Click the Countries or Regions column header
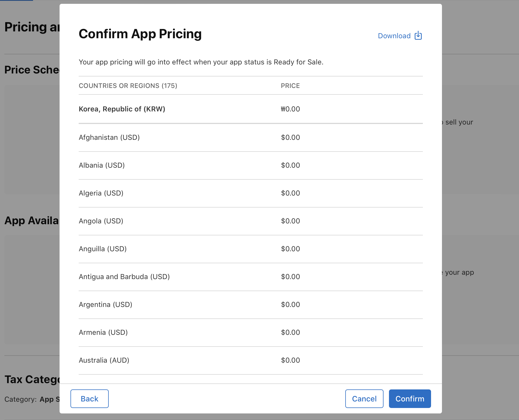 tap(128, 86)
